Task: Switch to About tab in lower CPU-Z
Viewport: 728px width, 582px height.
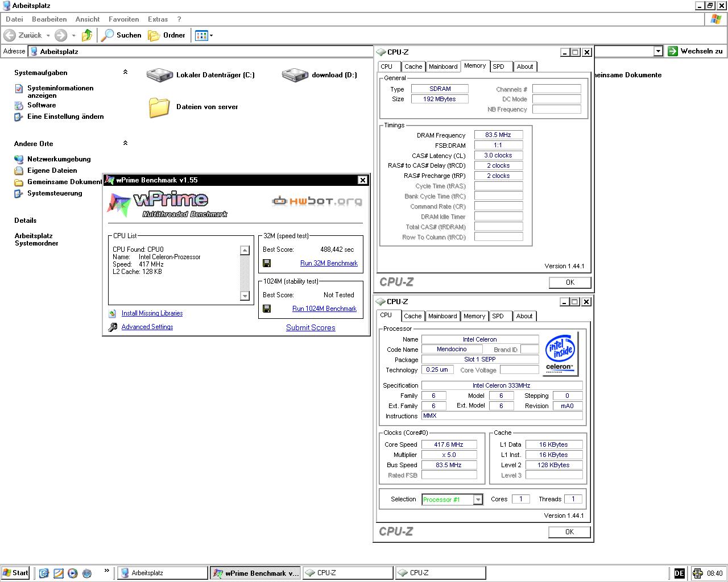Action: coord(524,316)
